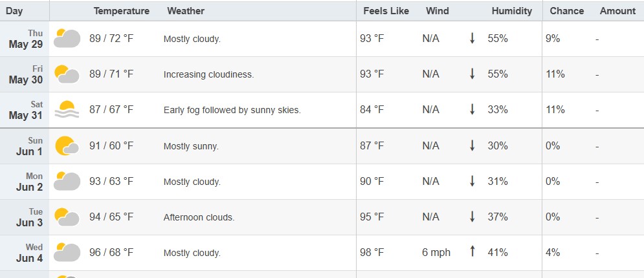Click the wind arrow in the Jun 1 row
Viewport: 644px width, 278px height.
click(472, 145)
